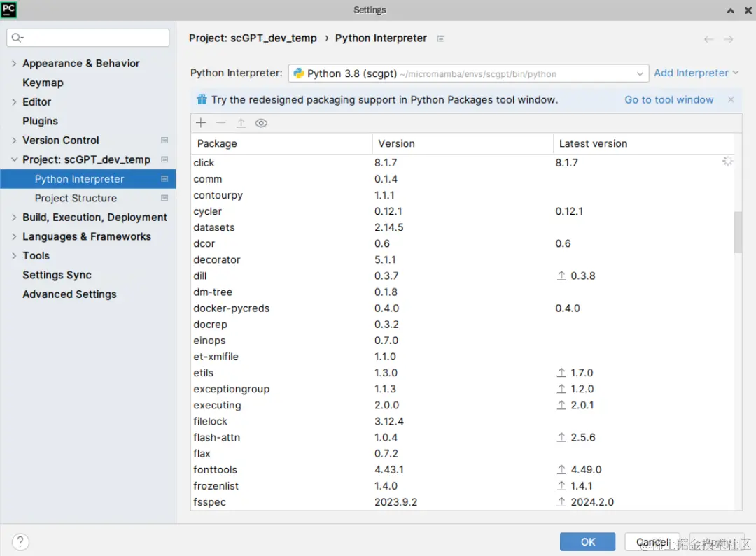Click the Latest version column header

[643, 143]
